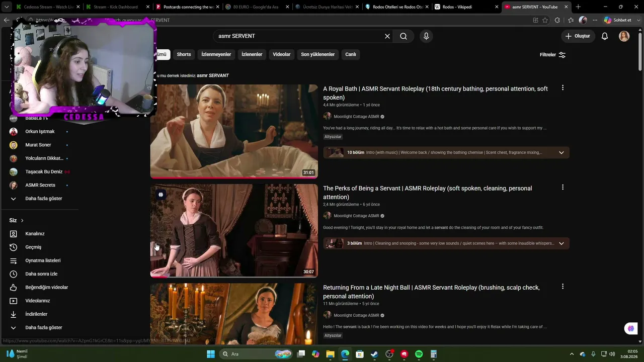Open the Windows Start menu
Image resolution: width=644 pixels, height=362 pixels.
click(x=211, y=354)
